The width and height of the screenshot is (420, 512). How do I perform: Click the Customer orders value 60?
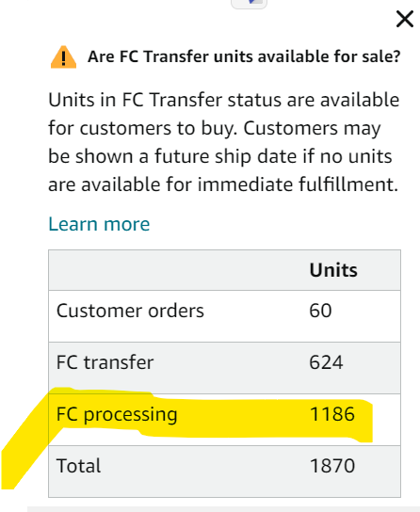[320, 311]
